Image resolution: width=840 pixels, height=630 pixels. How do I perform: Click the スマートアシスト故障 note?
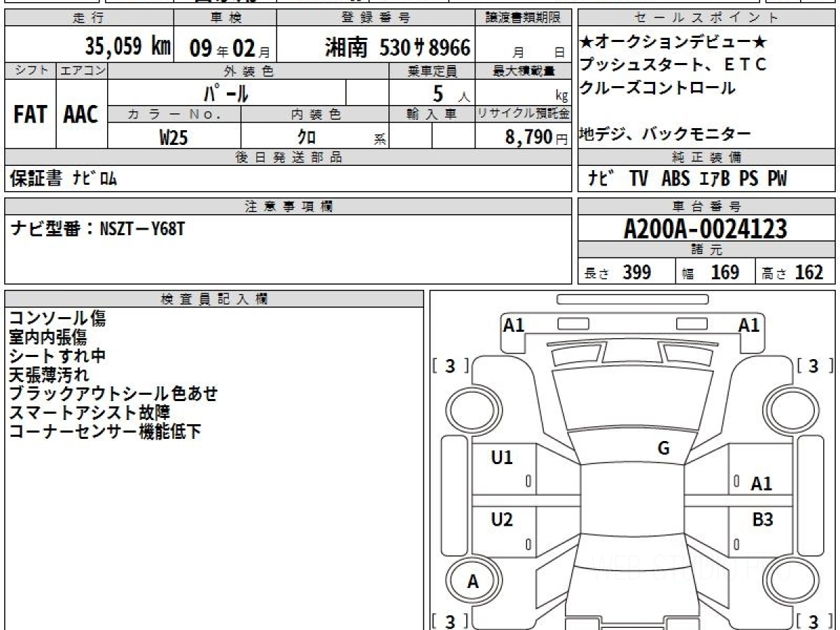[90, 412]
